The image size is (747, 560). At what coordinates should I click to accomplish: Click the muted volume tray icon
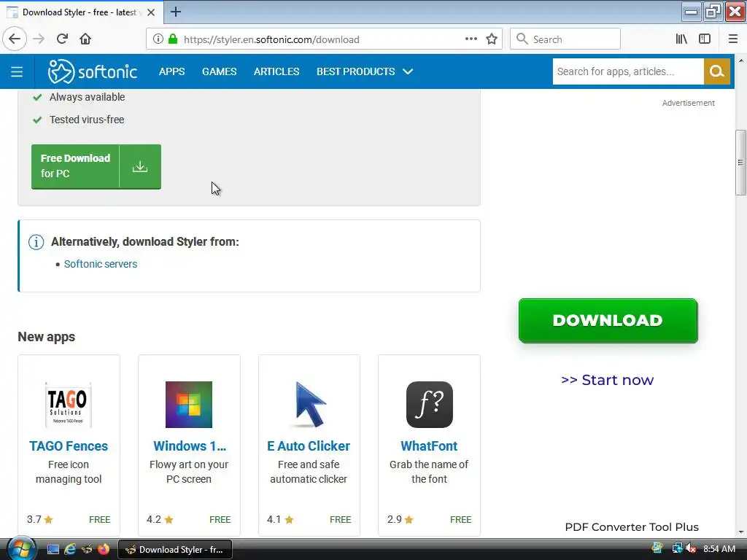(x=691, y=548)
